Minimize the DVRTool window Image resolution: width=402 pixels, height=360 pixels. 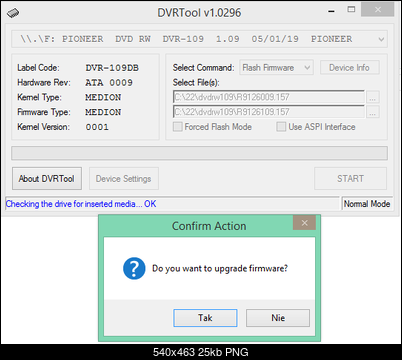coord(331,11)
